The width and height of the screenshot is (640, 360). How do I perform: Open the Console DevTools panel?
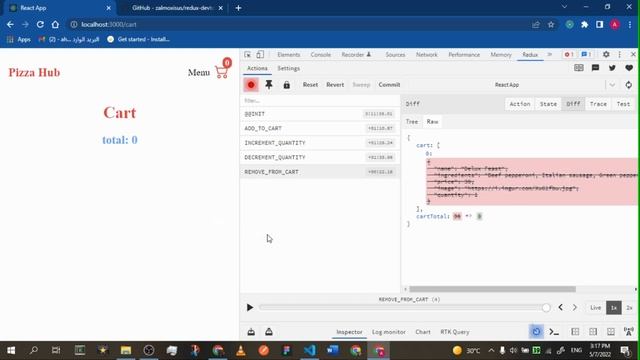[320, 55]
